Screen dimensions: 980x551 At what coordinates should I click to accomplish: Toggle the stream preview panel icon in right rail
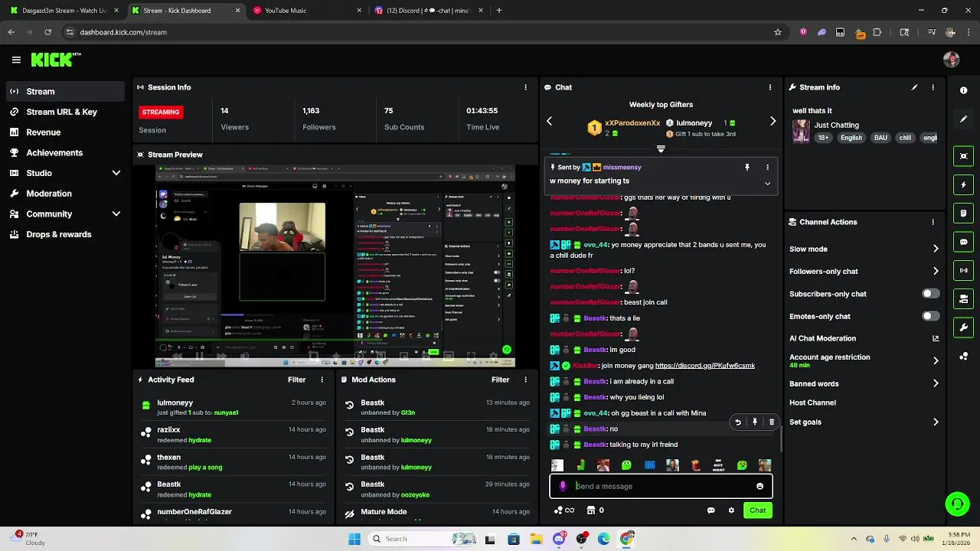963,156
